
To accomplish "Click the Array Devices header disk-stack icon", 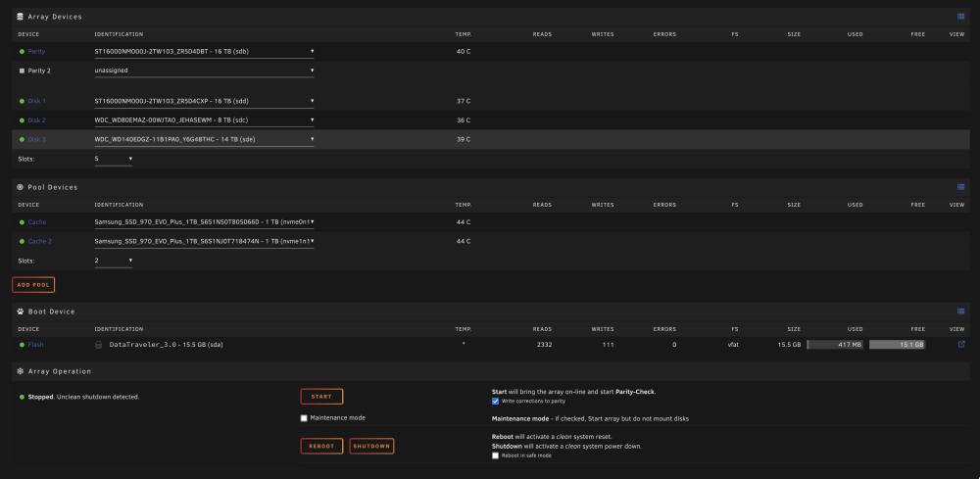I will (20, 17).
